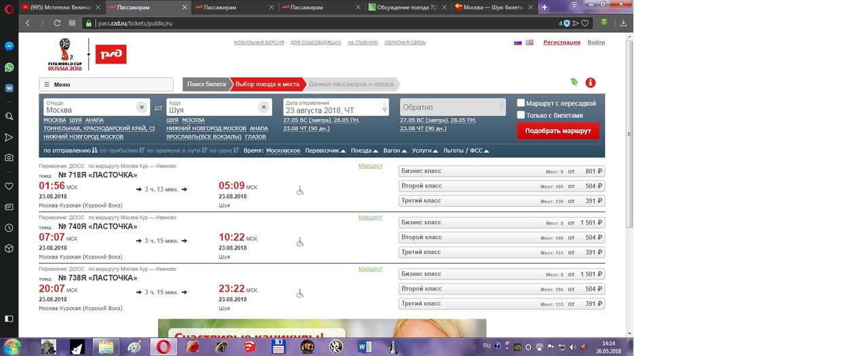868x356 pixels.
Task: Open the Меню hamburger menu
Action: point(106,85)
